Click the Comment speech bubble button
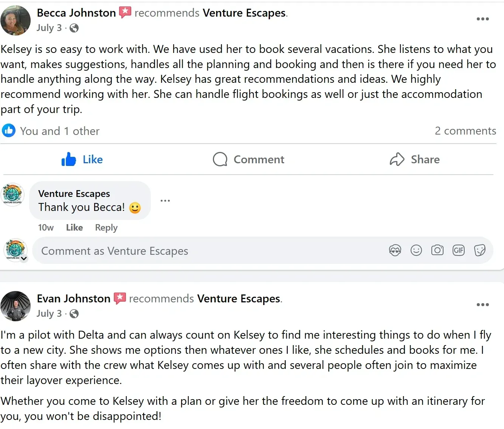This screenshot has width=504, height=429. pos(248,160)
